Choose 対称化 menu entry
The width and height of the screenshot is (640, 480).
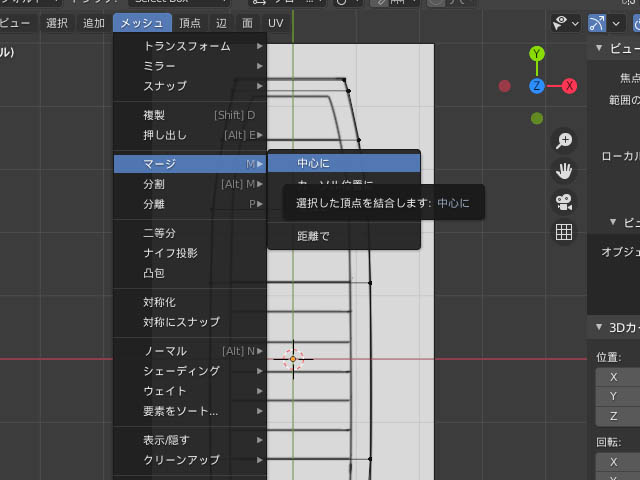[x=190, y=302]
